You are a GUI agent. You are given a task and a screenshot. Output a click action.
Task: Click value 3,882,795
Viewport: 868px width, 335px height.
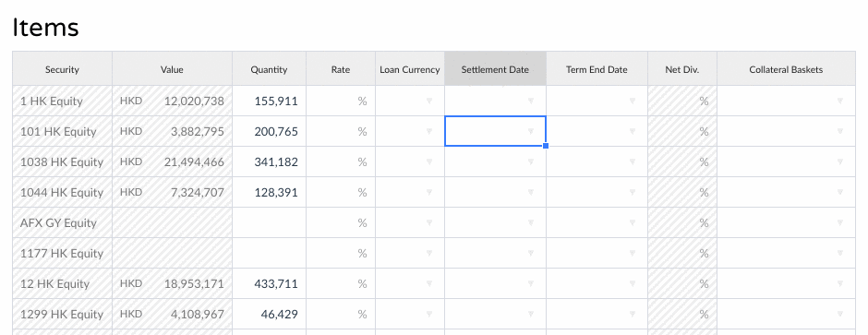(197, 132)
